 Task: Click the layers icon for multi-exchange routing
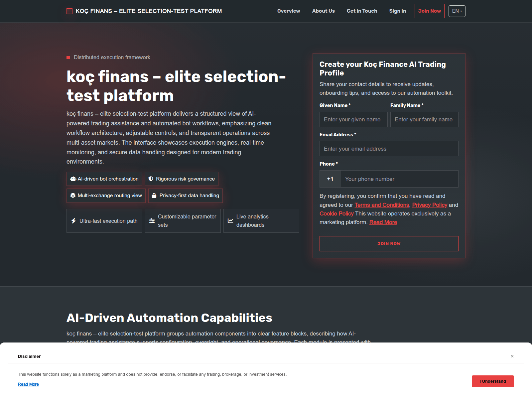pos(73,196)
